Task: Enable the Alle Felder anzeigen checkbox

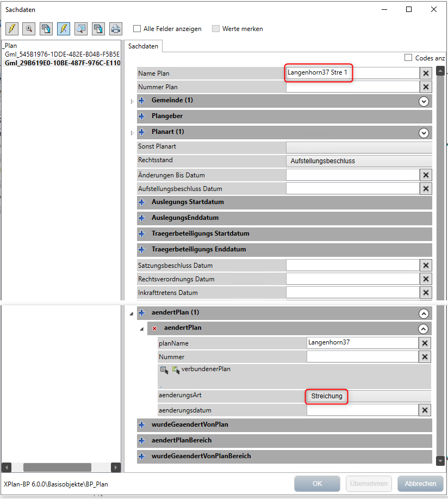Action: point(138,29)
